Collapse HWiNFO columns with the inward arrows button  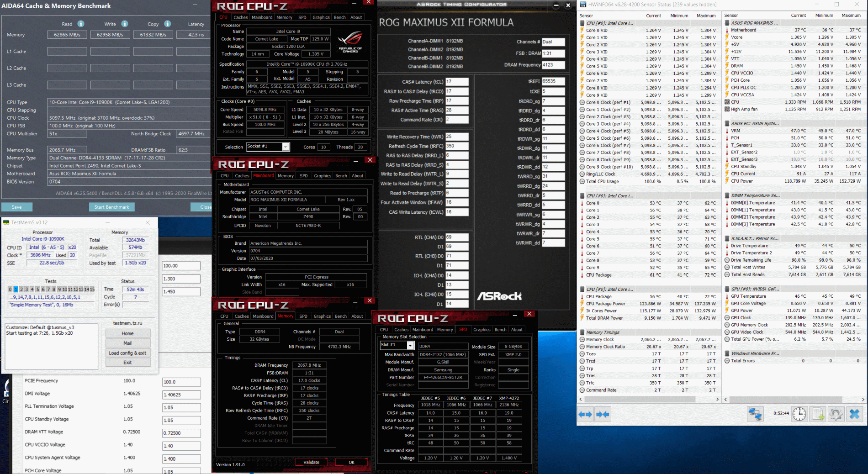(x=603, y=414)
